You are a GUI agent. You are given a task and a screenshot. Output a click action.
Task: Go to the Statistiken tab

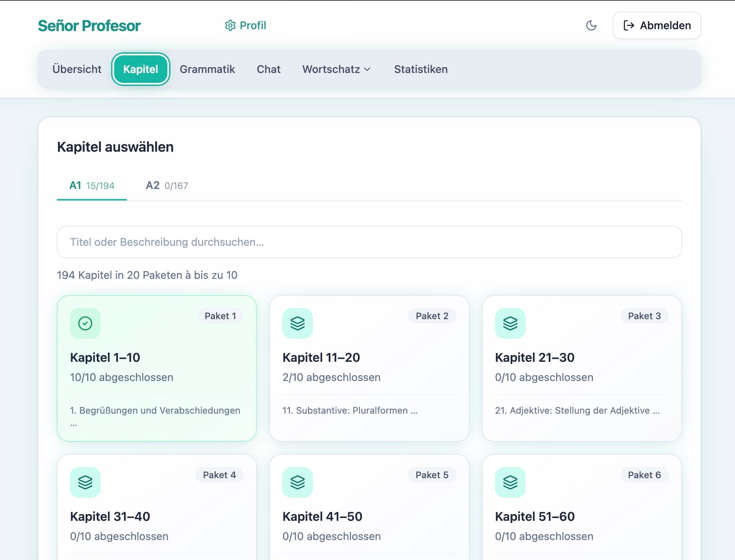(421, 69)
